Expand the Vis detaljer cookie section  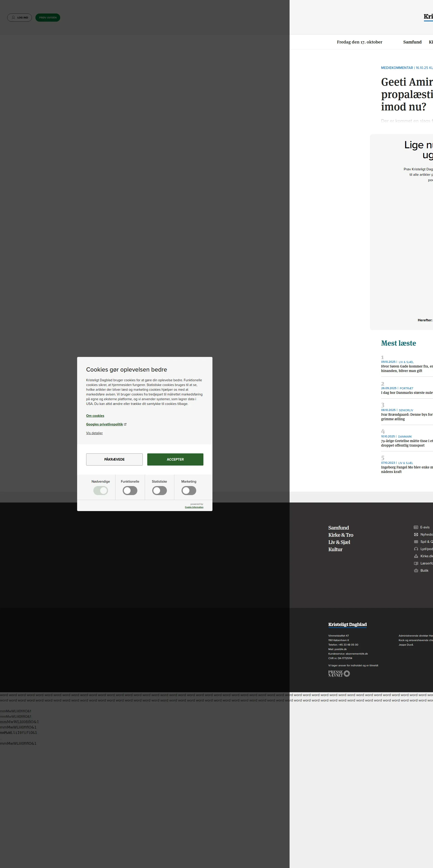pos(94,433)
